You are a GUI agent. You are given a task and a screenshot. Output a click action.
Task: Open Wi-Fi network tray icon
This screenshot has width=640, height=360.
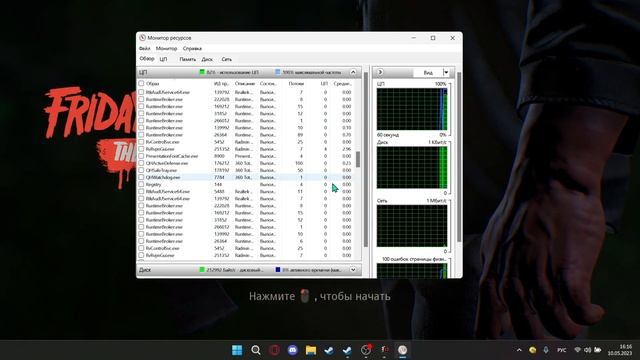[x=577, y=350]
